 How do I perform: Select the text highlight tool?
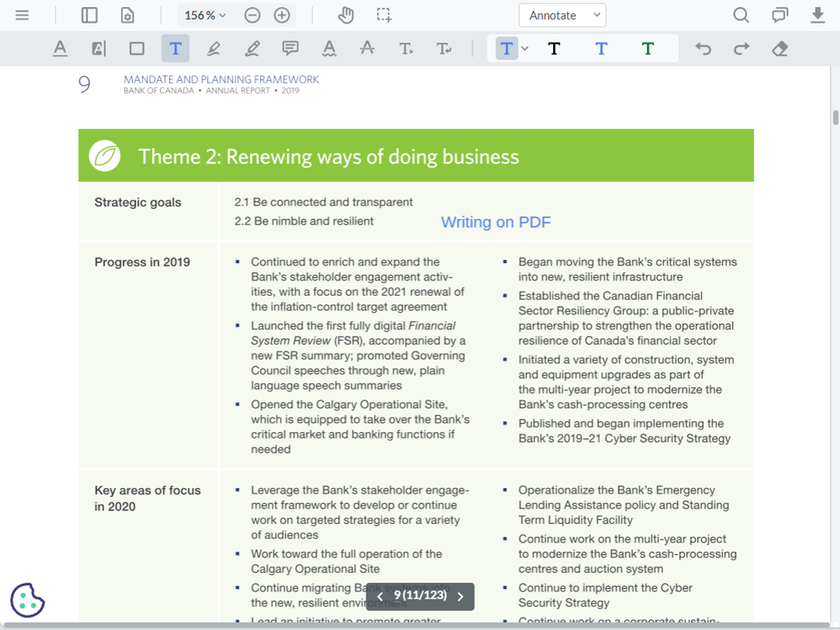coord(99,49)
